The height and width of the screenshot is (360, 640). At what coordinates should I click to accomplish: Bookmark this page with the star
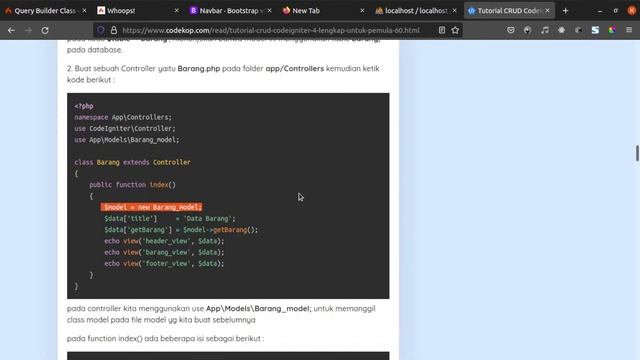(455, 30)
